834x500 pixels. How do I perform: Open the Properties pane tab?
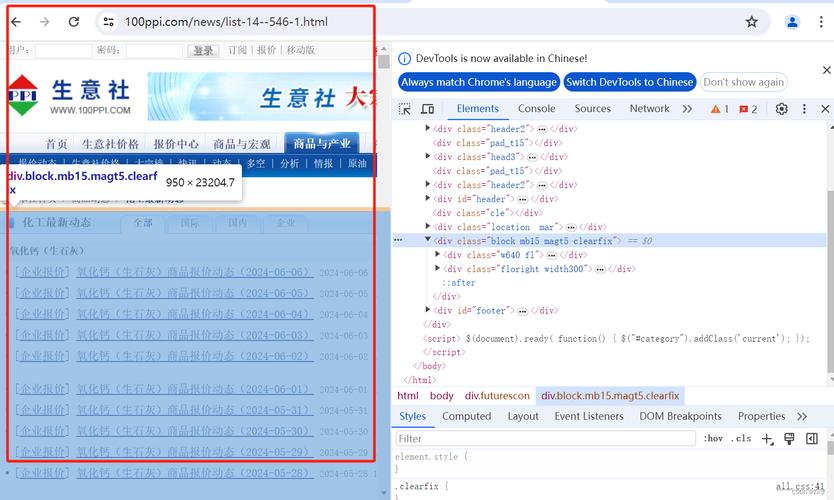[761, 416]
